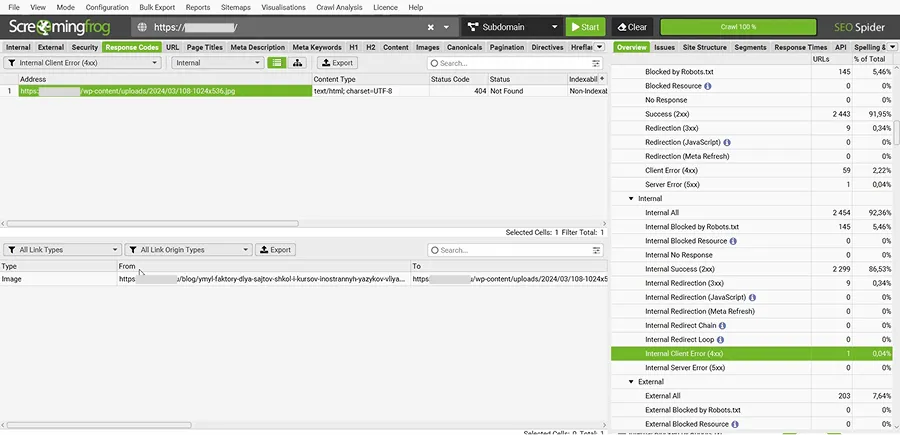Click info icon next to Redirection (JavaScript)
The height and width of the screenshot is (435, 900).
(x=727, y=142)
